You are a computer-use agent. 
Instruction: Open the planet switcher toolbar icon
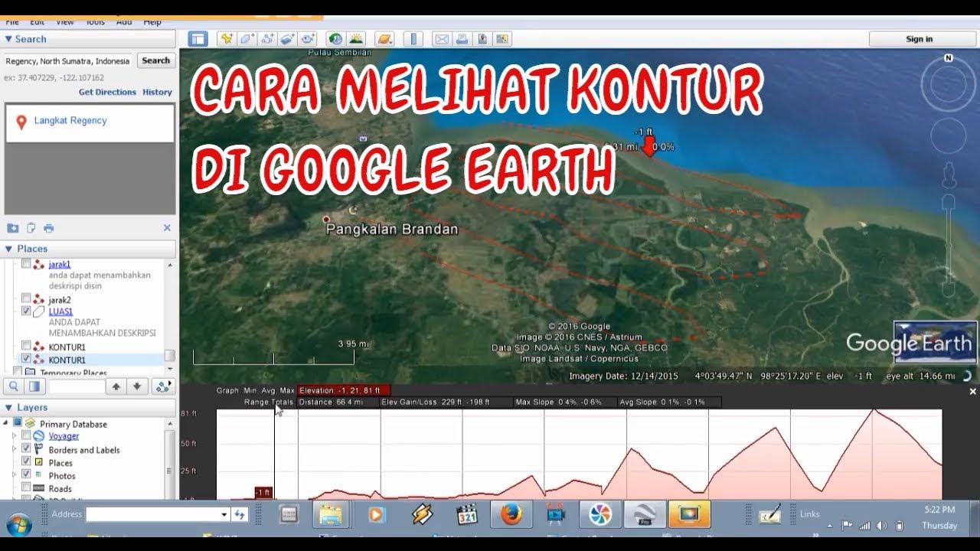click(385, 39)
